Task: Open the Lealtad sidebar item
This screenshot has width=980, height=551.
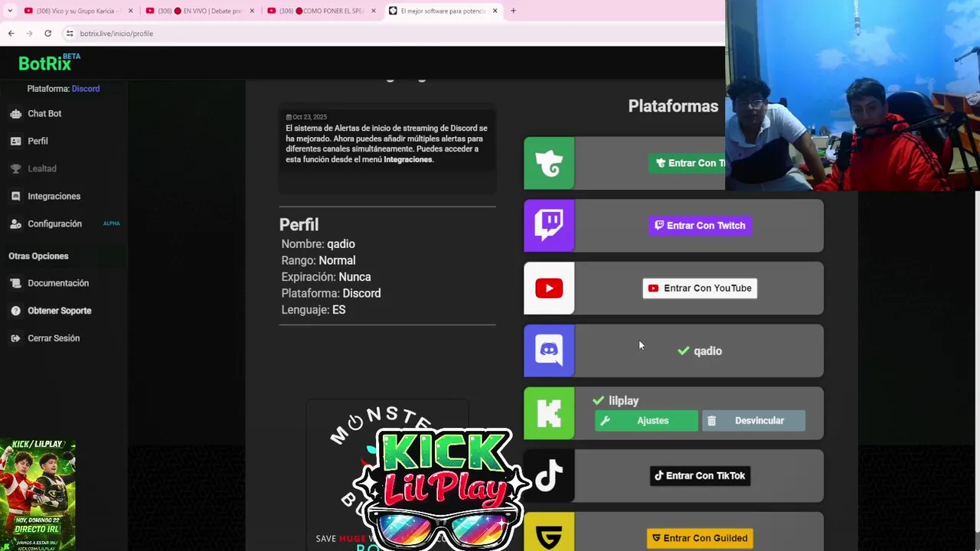Action: click(x=42, y=168)
